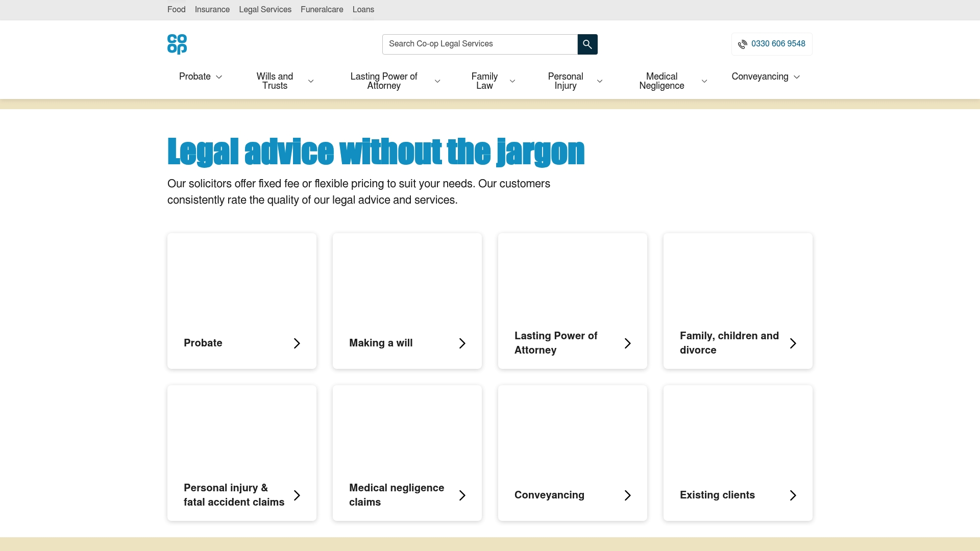Open the Loans page link
Image resolution: width=980 pixels, height=551 pixels.
coord(363,10)
